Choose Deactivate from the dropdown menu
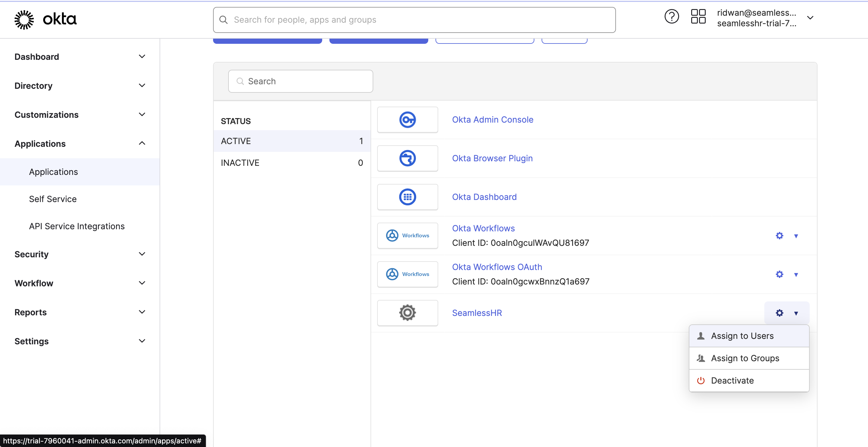 coord(732,380)
